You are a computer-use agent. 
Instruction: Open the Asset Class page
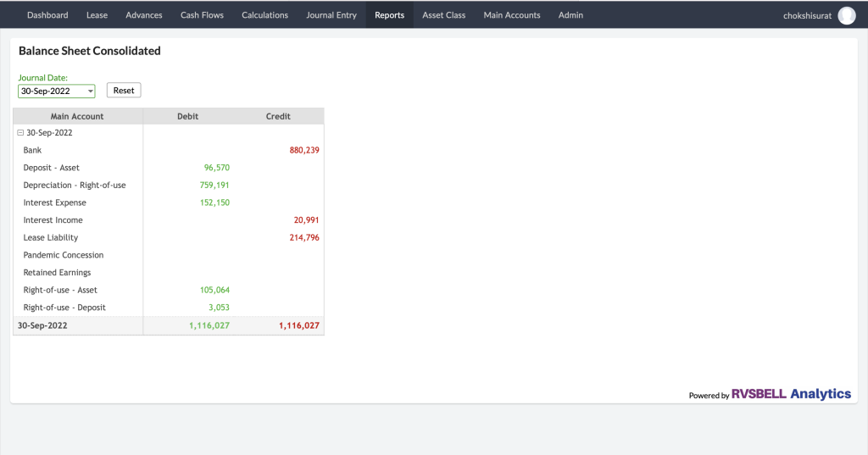444,15
